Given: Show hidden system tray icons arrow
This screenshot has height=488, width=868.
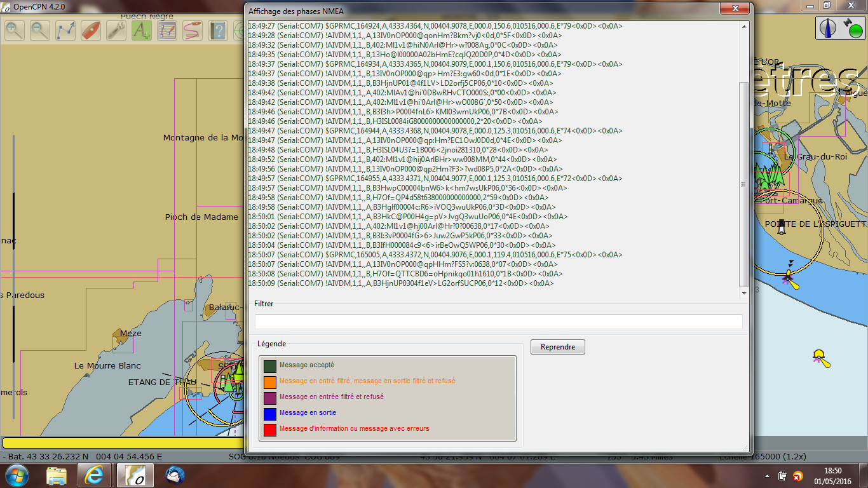Looking at the screenshot, I should coord(768,476).
